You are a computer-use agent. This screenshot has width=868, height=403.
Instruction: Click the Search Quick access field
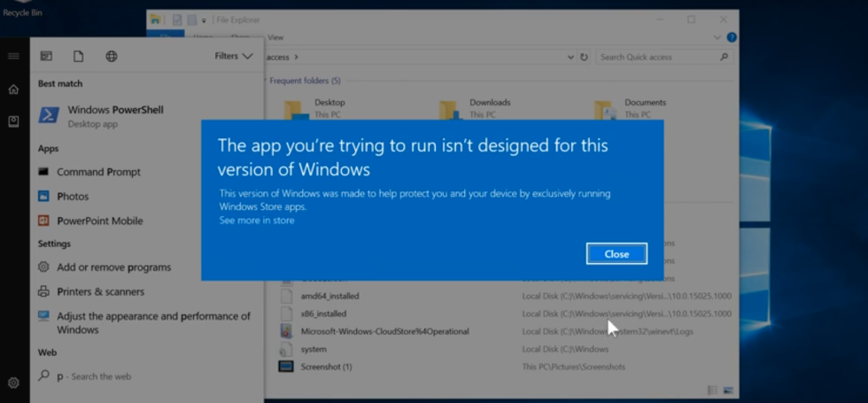coord(655,57)
